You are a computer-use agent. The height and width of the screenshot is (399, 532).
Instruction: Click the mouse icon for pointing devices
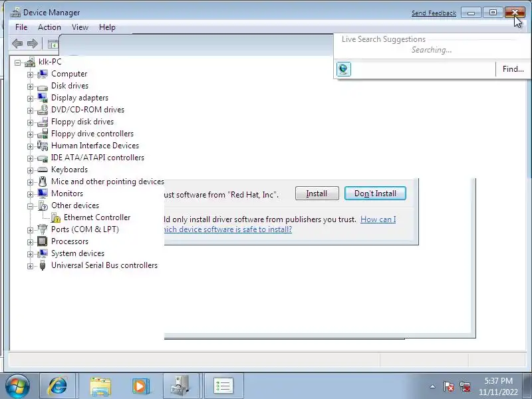(x=43, y=182)
